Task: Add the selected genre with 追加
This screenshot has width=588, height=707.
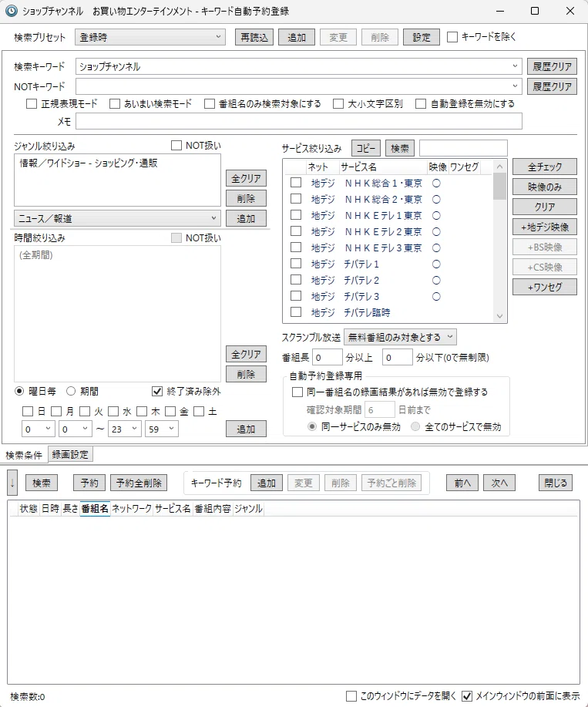Action: 246,218
